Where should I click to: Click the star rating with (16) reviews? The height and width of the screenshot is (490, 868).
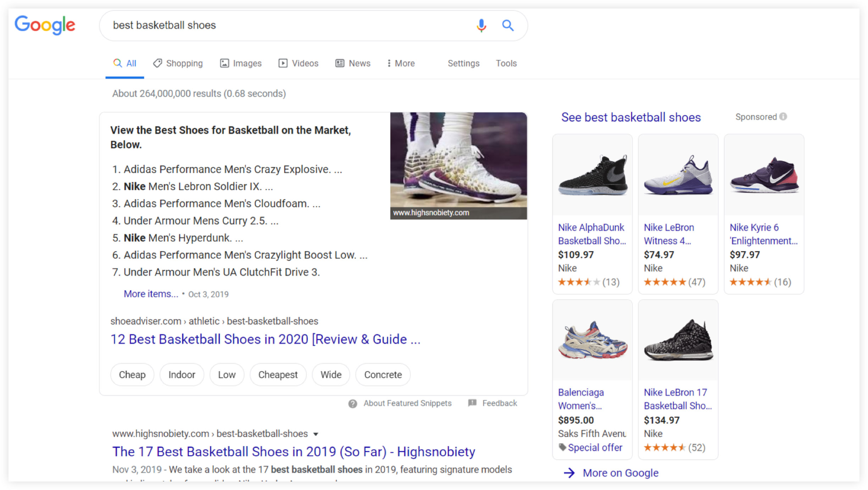click(760, 282)
